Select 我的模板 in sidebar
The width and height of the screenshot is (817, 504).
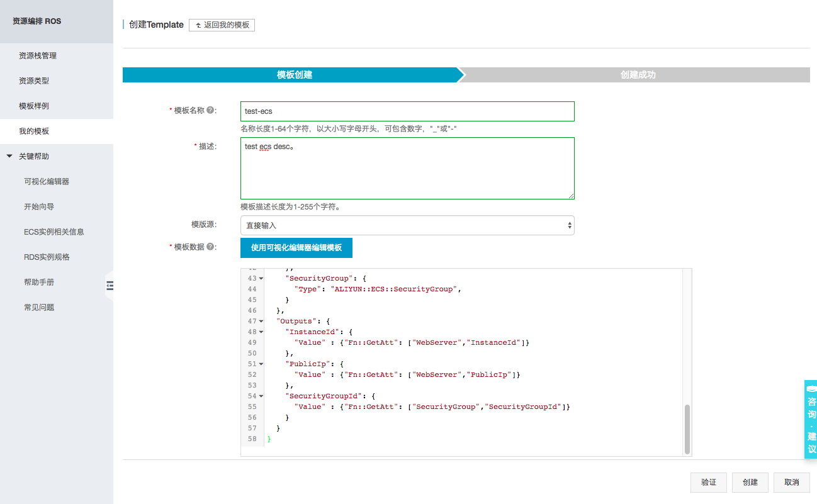[x=57, y=132]
